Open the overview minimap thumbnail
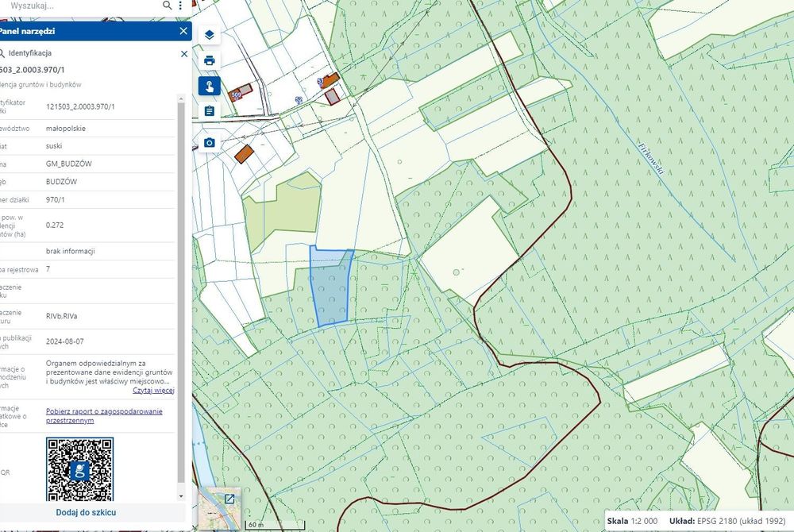The height and width of the screenshot is (532, 794). 219,507
